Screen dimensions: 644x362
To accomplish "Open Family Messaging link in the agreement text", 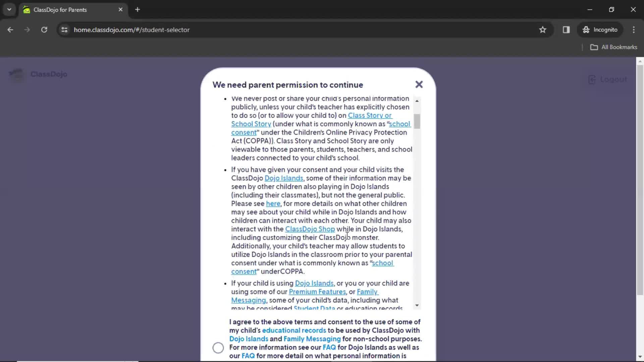I will (x=312, y=339).
